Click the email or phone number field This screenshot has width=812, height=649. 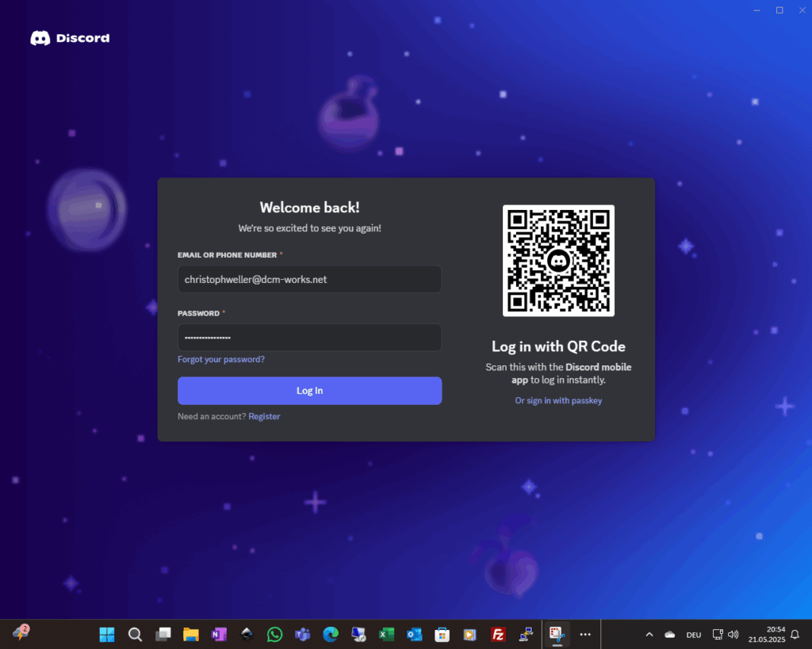pos(309,280)
